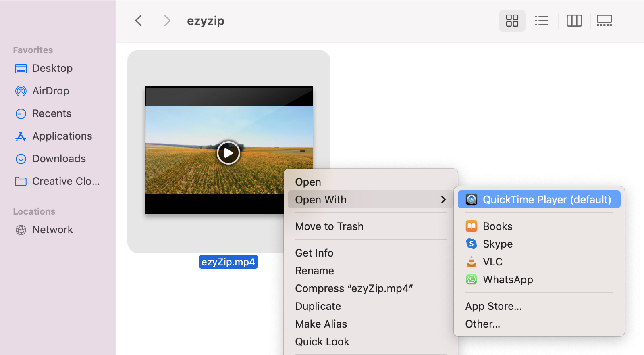
Task: Open with VLC media player
Action: [492, 262]
